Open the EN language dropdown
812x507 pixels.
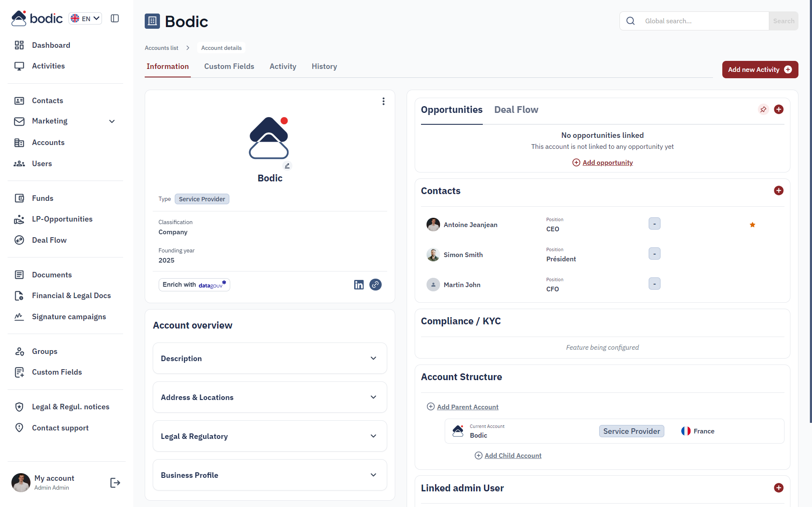click(85, 18)
